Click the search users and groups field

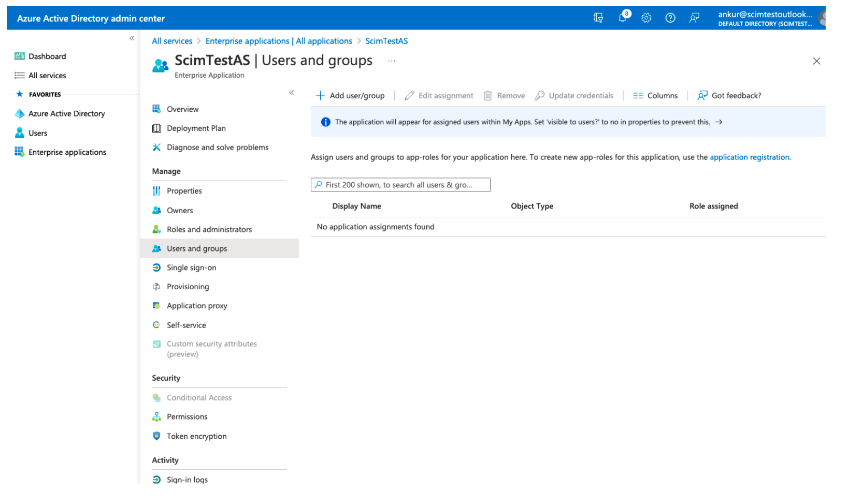point(402,185)
